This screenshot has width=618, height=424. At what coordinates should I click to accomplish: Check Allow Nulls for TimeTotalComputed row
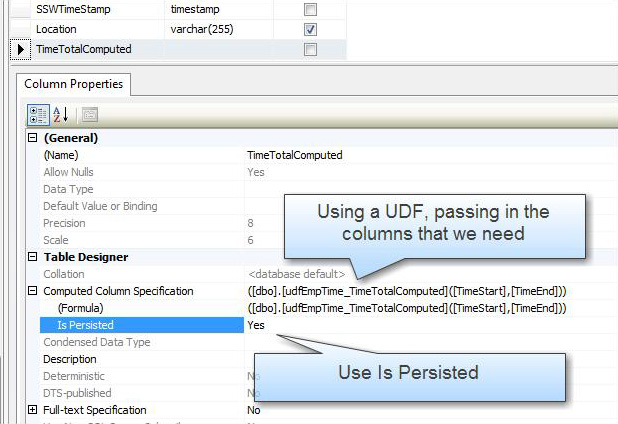coord(310,49)
